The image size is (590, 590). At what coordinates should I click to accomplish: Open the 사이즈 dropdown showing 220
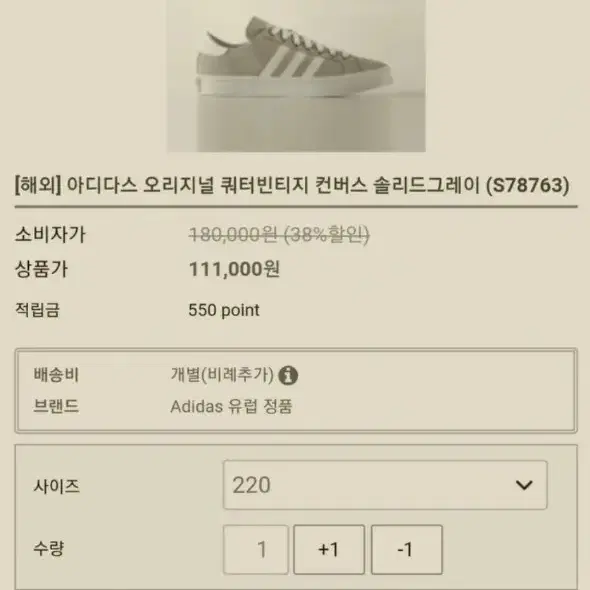click(x=385, y=485)
